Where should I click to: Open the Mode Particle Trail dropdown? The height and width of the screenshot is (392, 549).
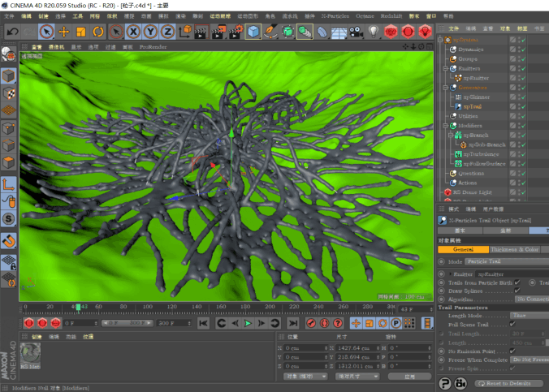507,261
